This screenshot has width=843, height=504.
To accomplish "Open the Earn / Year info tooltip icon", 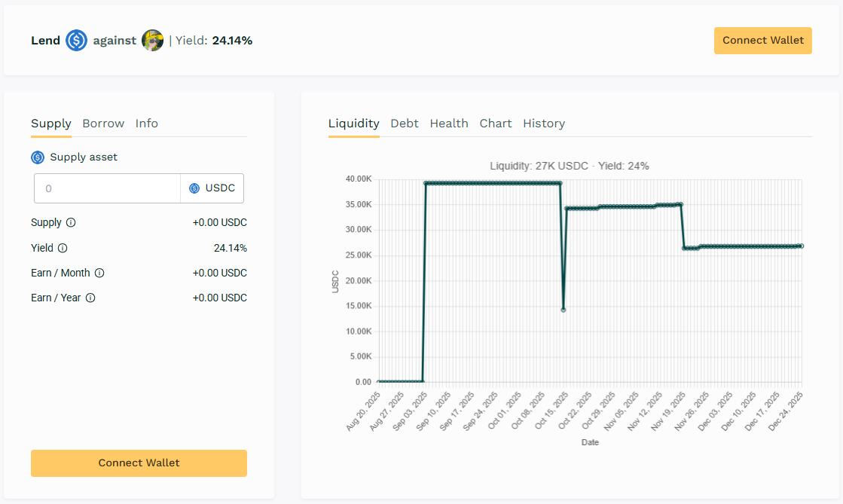I will pos(90,298).
